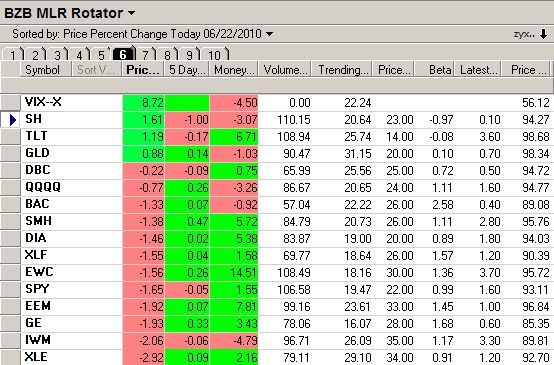Switch to tab 10
This screenshot has height=365, width=554.
click(215, 55)
